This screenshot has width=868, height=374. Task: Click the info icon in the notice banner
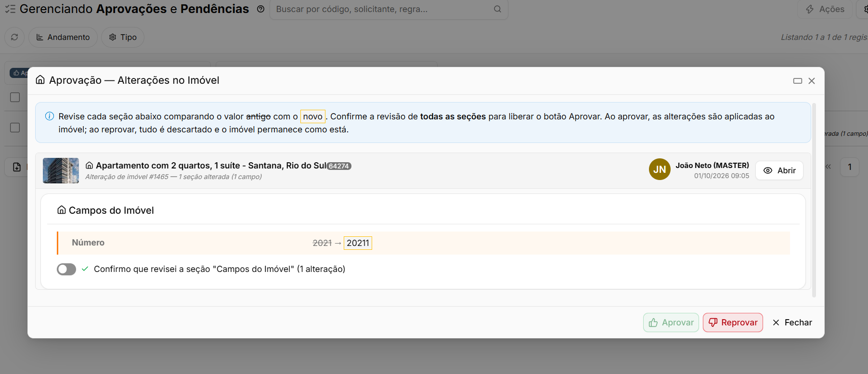coord(49,116)
